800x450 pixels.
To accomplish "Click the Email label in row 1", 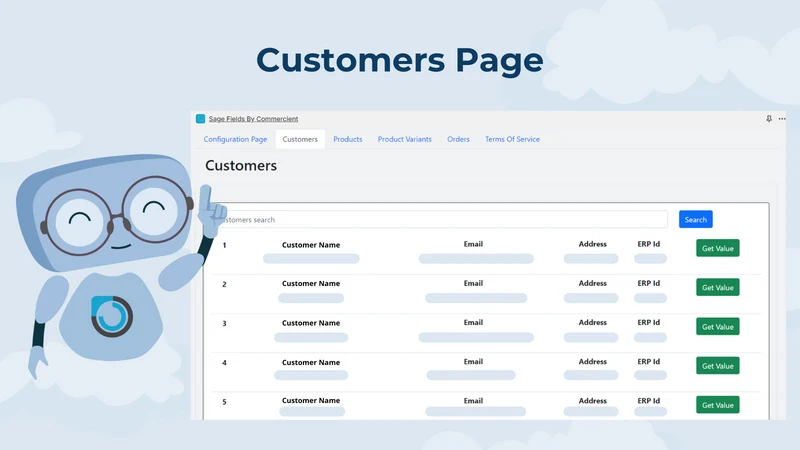I will [473, 244].
